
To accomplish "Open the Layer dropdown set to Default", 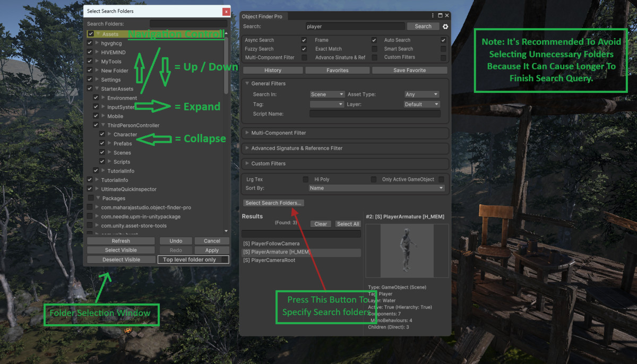I will tap(421, 104).
